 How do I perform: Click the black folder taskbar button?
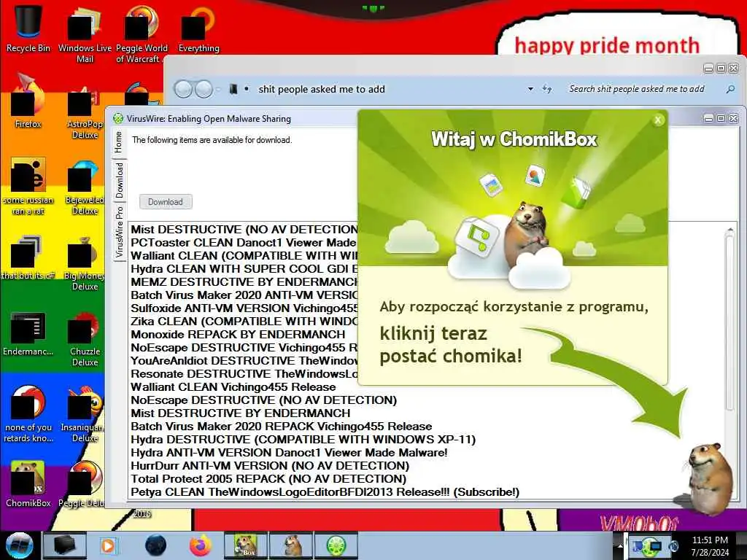click(65, 545)
